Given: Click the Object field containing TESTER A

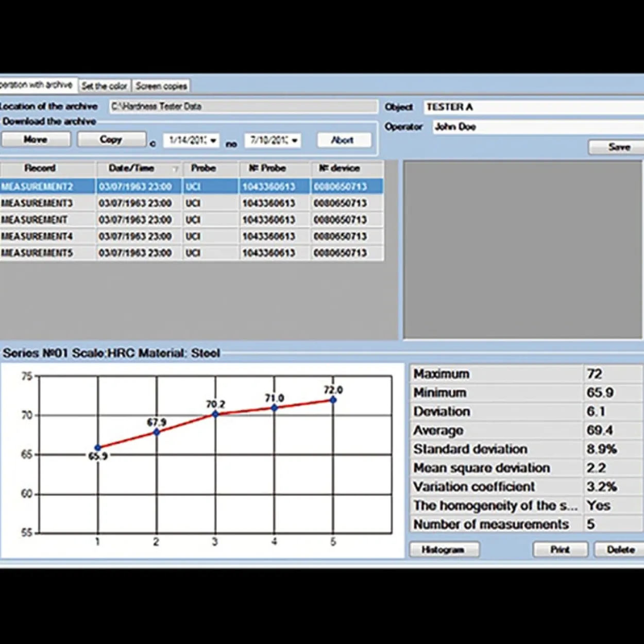Looking at the screenshot, I should 534,107.
